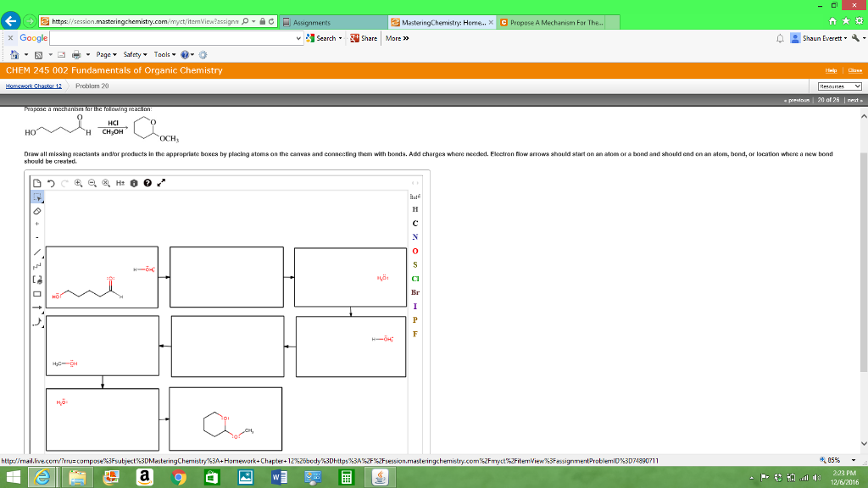Image resolution: width=868 pixels, height=488 pixels.
Task: Open the sketcher help question mark
Action: coord(147,183)
